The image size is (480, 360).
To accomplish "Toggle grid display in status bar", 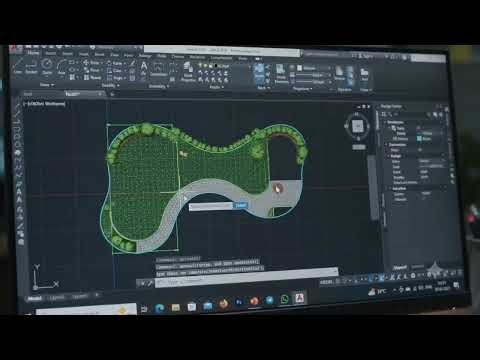I will [337, 281].
